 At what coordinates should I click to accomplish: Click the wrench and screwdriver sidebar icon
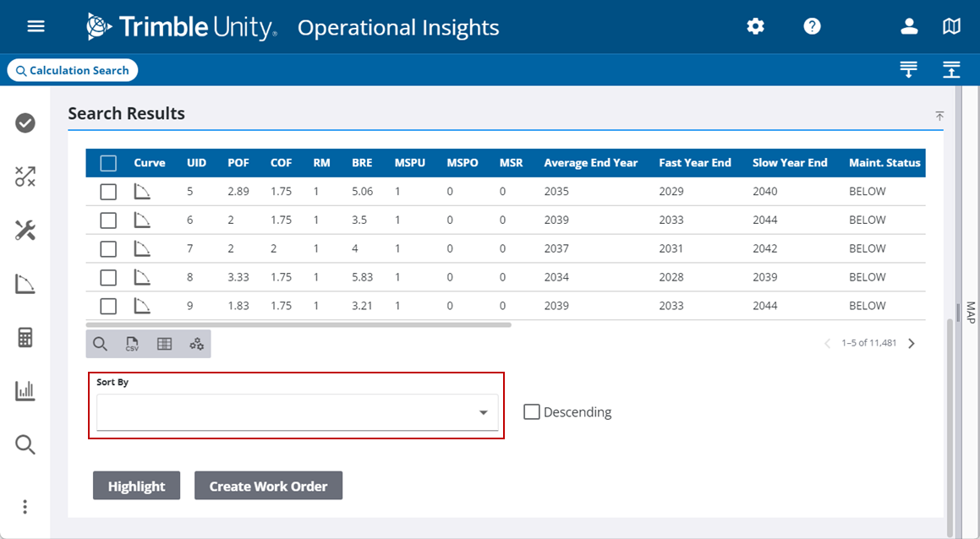25,230
